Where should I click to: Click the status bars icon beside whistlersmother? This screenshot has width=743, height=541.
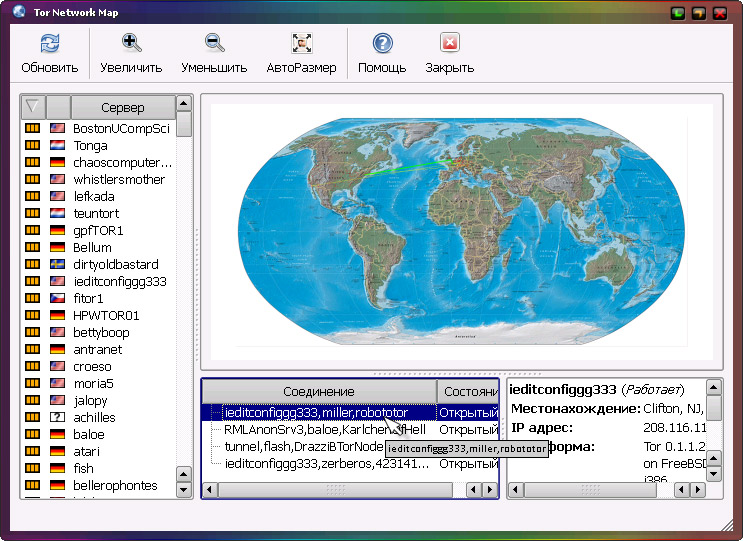pyautogui.click(x=32, y=179)
